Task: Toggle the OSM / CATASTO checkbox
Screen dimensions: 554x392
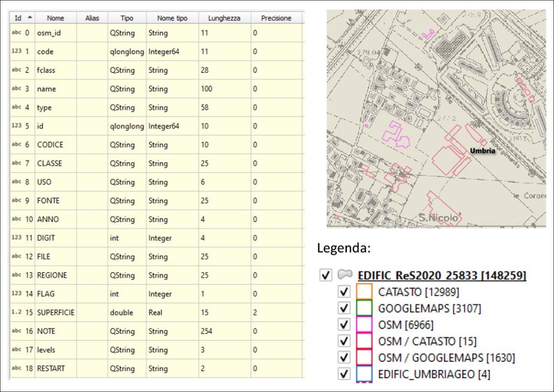Action: coord(344,341)
